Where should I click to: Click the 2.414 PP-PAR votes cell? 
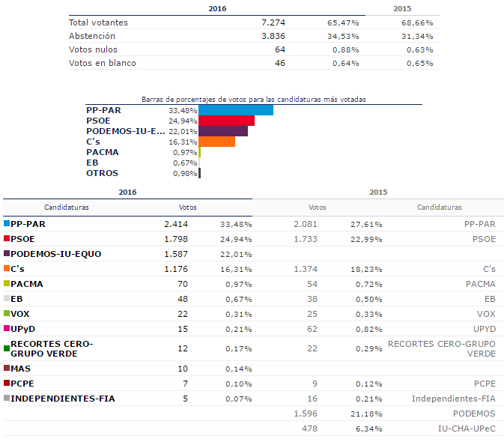click(x=176, y=224)
